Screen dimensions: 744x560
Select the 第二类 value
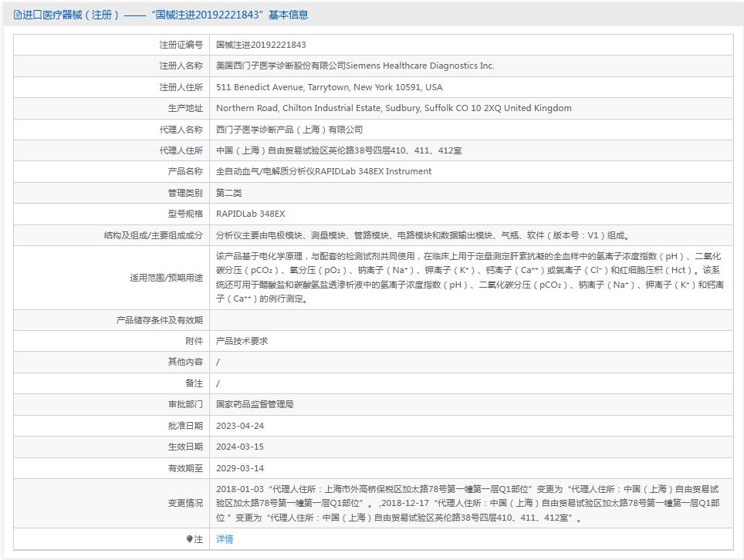(228, 193)
